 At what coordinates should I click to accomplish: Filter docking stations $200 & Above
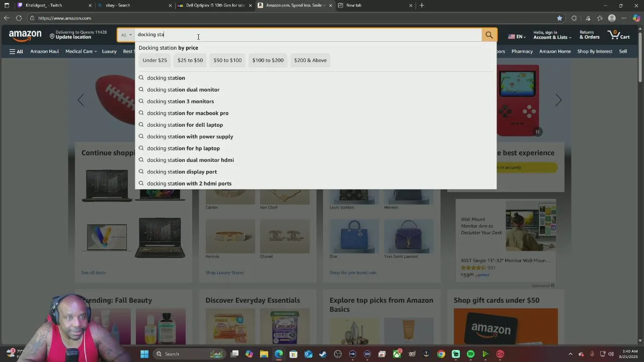click(310, 60)
